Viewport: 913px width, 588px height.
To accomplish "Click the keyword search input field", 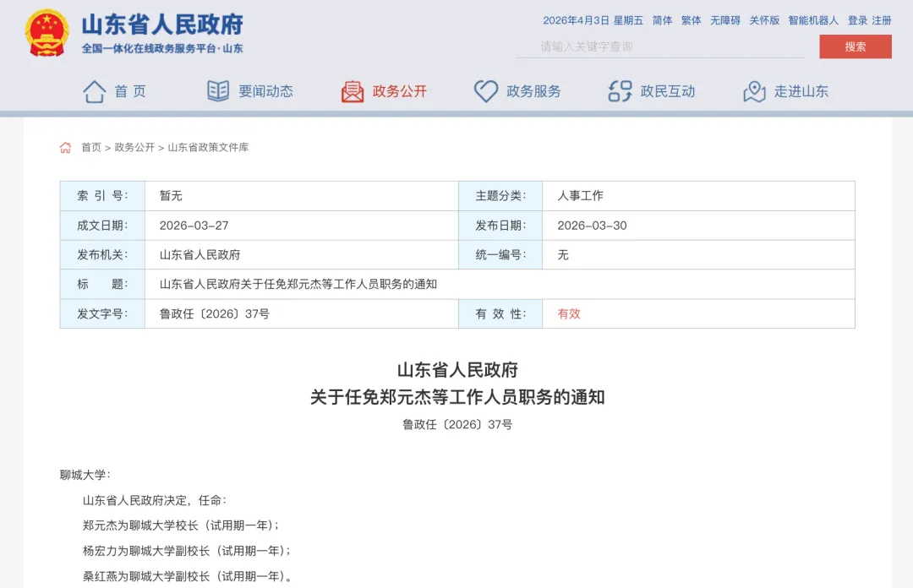I will coord(659,46).
